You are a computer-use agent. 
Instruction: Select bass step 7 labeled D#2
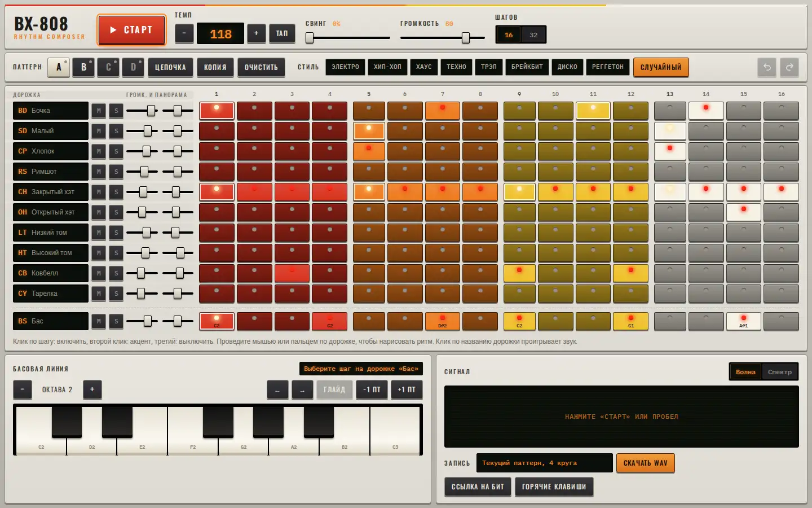click(443, 321)
